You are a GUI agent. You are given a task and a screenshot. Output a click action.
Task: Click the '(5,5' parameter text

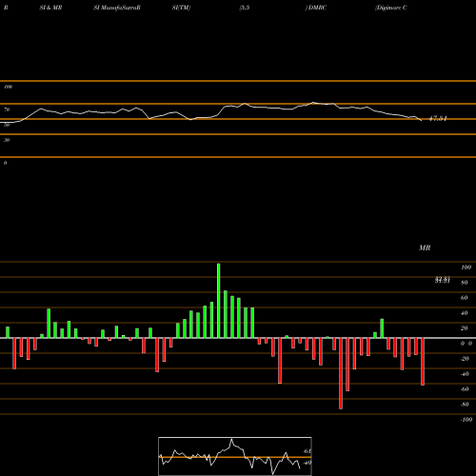[245, 8]
